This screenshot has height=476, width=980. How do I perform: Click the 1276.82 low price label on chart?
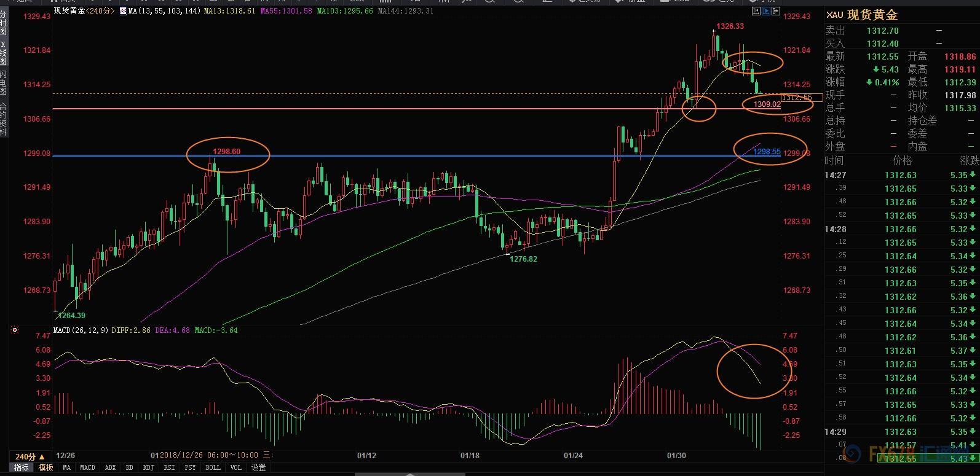point(523,259)
